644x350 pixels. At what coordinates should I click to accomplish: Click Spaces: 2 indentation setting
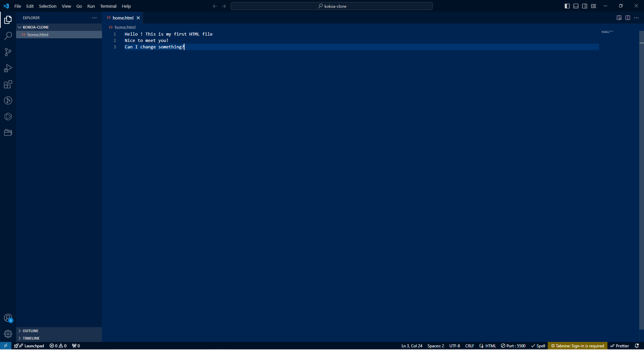pos(436,346)
